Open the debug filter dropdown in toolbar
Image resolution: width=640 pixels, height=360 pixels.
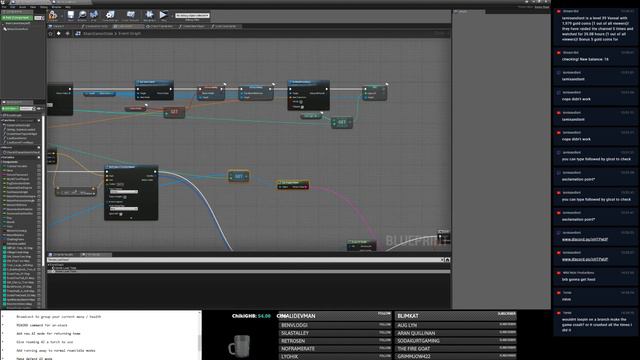pyautogui.click(x=192, y=16)
